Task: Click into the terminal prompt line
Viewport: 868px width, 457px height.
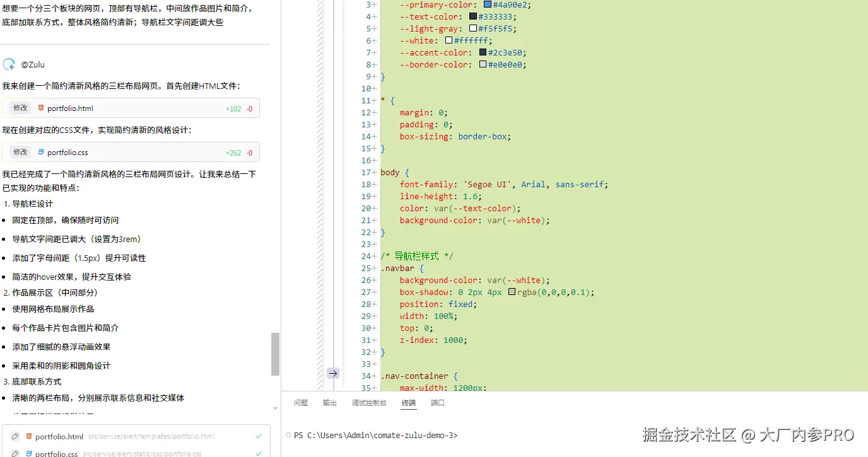Action: click(376, 435)
